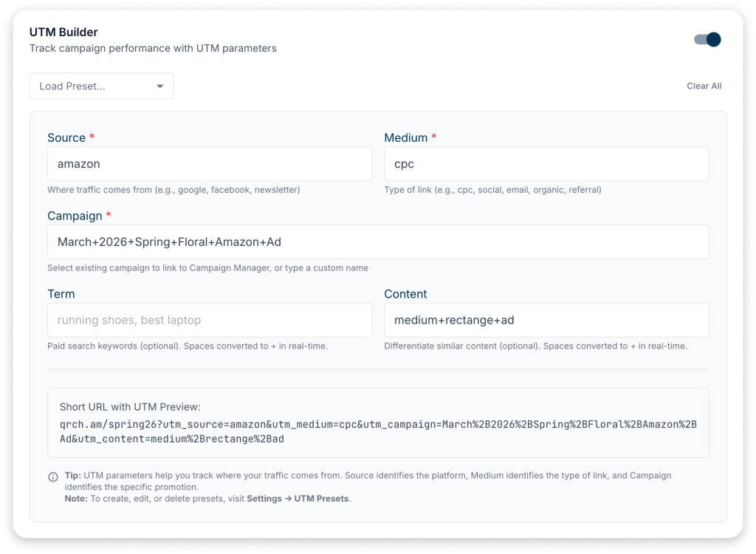Click the Source input field

(x=210, y=164)
